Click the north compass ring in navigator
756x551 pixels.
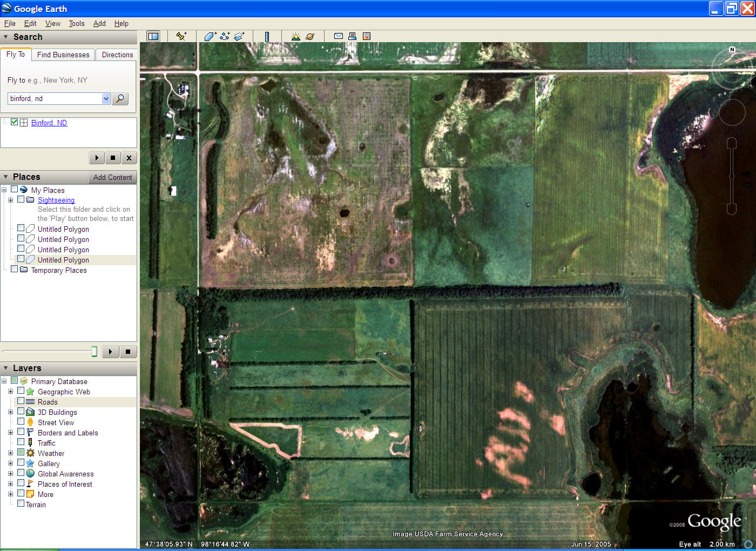point(732,69)
